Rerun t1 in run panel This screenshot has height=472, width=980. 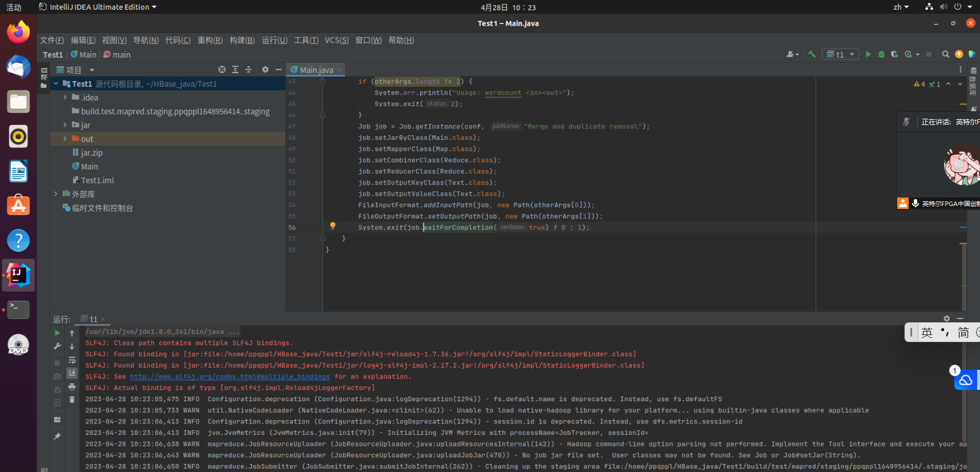click(57, 333)
